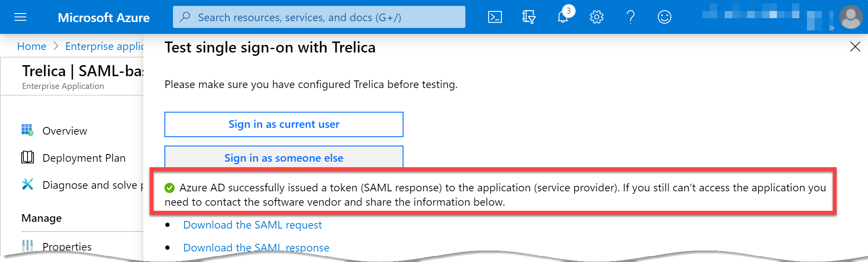The image size is (868, 262).
Task: Open the portal settings gear
Action: click(x=596, y=17)
